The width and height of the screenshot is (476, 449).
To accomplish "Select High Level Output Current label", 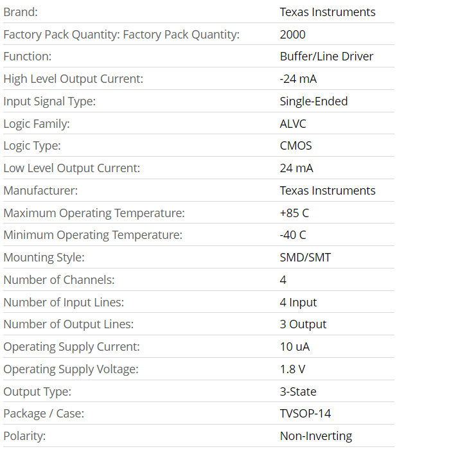I will pyautogui.click(x=73, y=79).
